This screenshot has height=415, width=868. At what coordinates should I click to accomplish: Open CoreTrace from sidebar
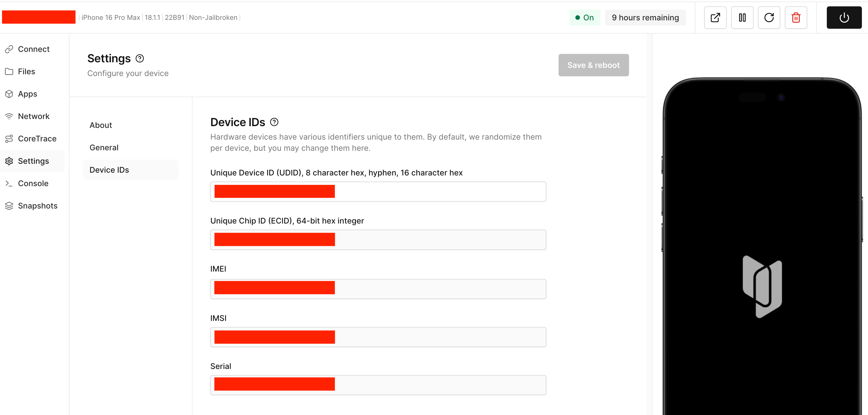(x=37, y=139)
